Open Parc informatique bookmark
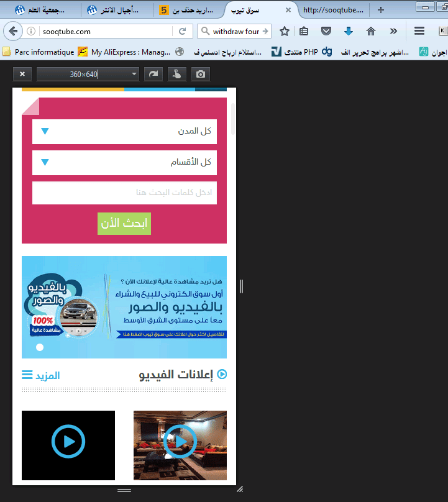This screenshot has width=448, height=502. (39, 52)
